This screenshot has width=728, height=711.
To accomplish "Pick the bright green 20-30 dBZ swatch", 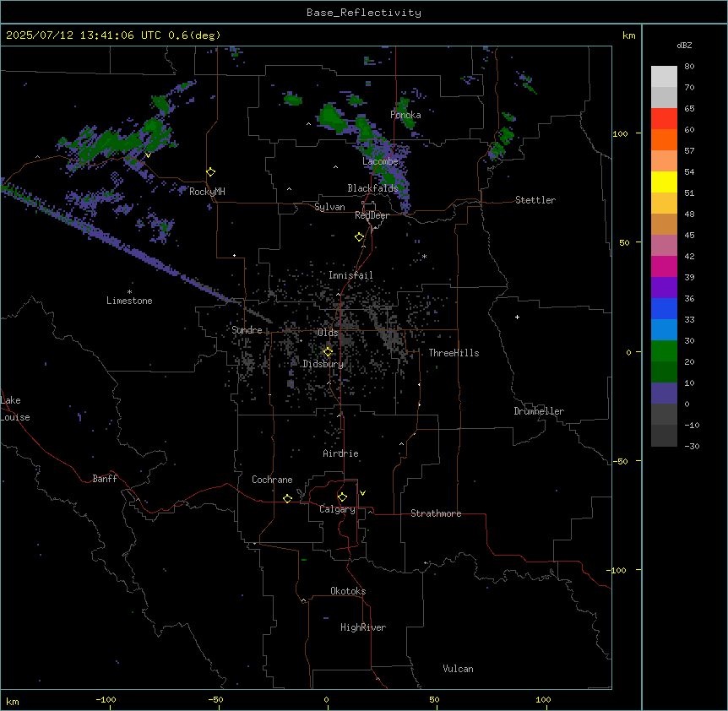I will [x=664, y=351].
